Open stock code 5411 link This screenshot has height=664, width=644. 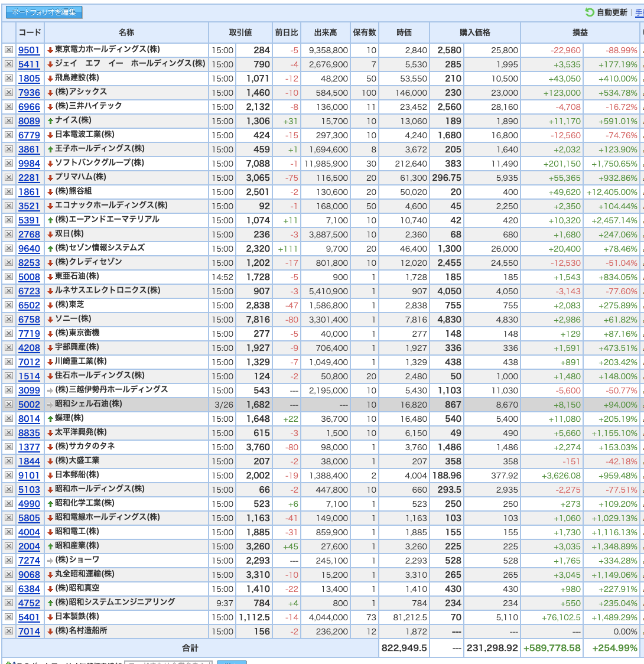click(x=29, y=64)
